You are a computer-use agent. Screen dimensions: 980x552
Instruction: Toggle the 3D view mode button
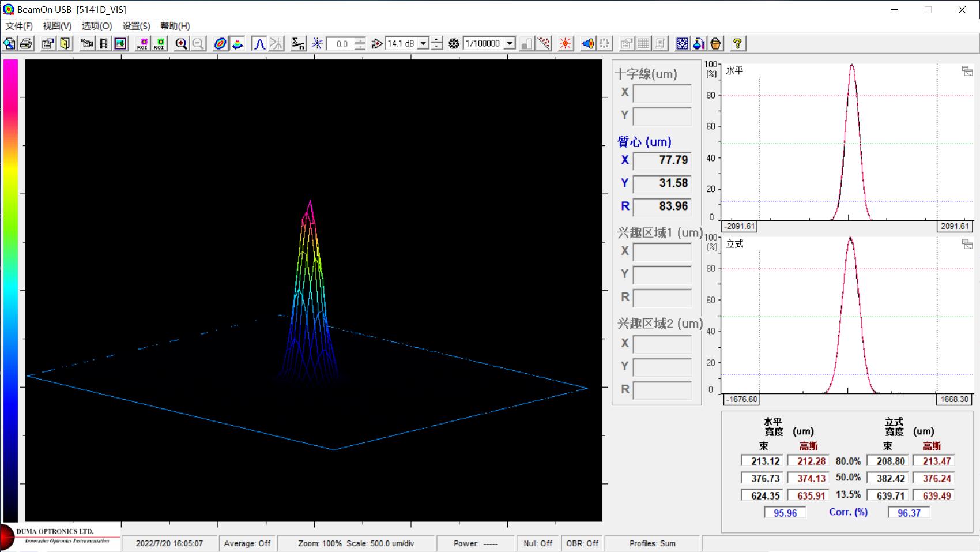coord(238,44)
